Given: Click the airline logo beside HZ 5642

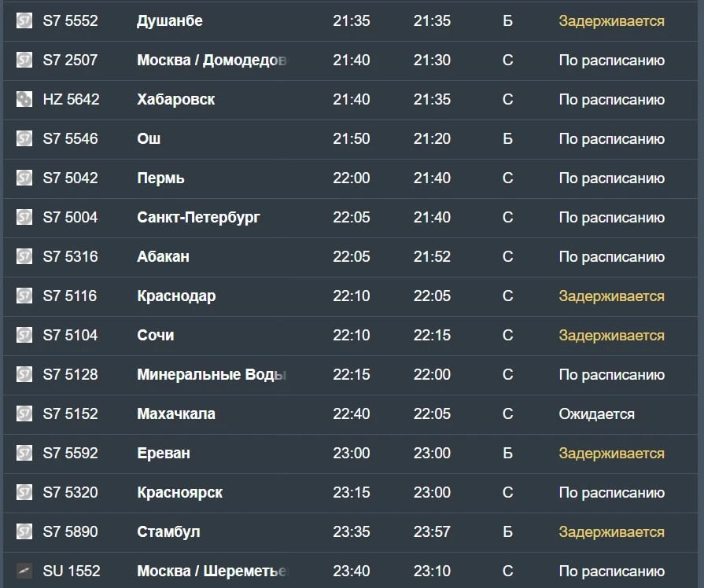Looking at the screenshot, I should tap(24, 99).
